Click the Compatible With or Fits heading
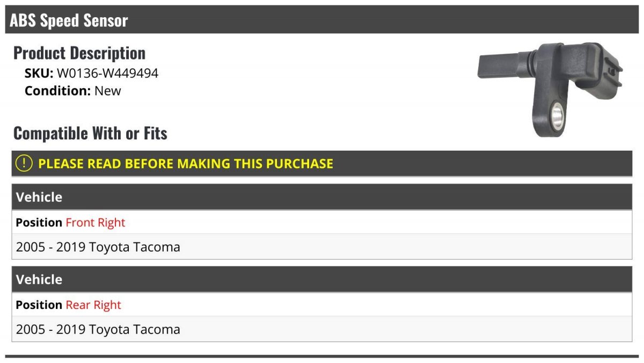The image size is (644, 363). pyautogui.click(x=90, y=133)
